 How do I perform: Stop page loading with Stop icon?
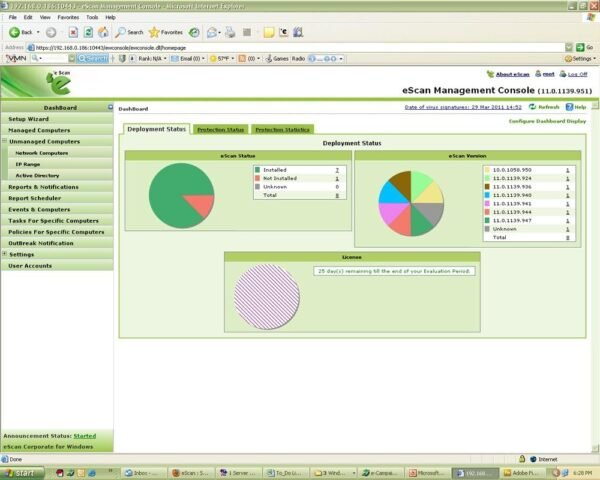(73, 33)
